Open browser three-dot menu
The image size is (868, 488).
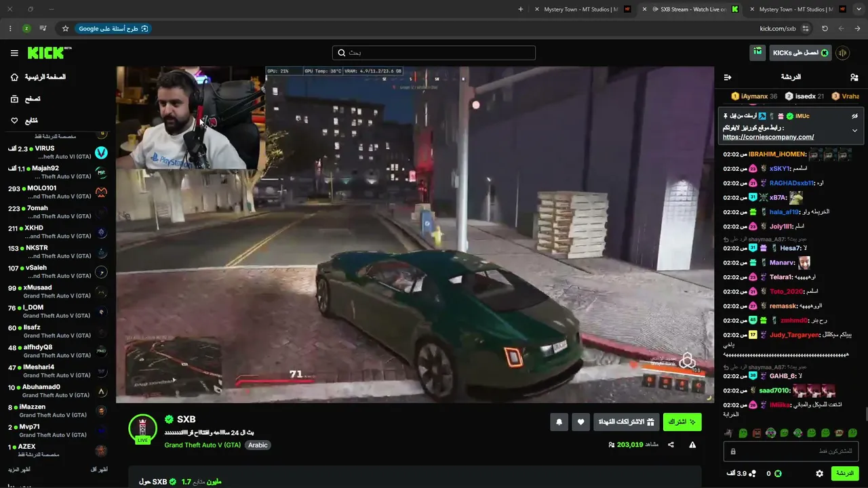[9, 28]
